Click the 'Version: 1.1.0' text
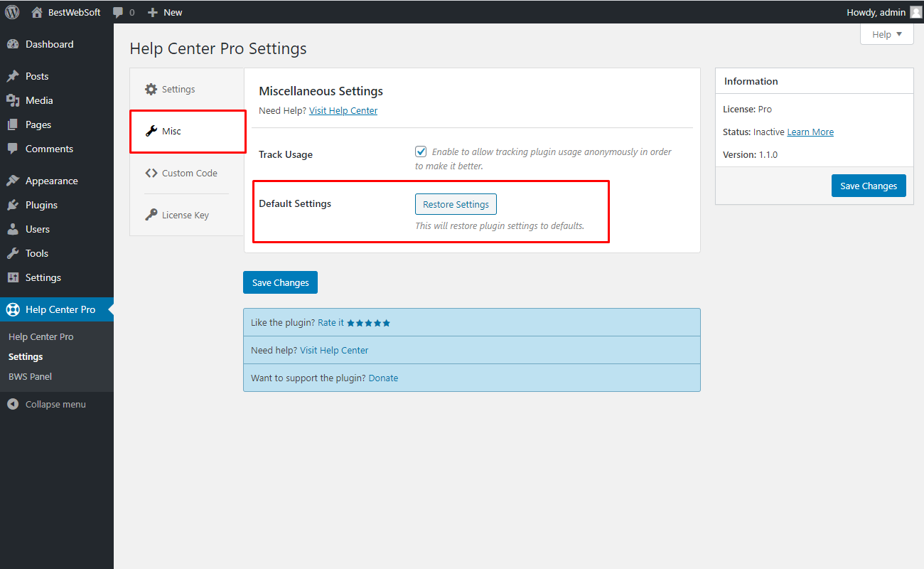Viewport: 924px width, 569px height. coord(751,155)
